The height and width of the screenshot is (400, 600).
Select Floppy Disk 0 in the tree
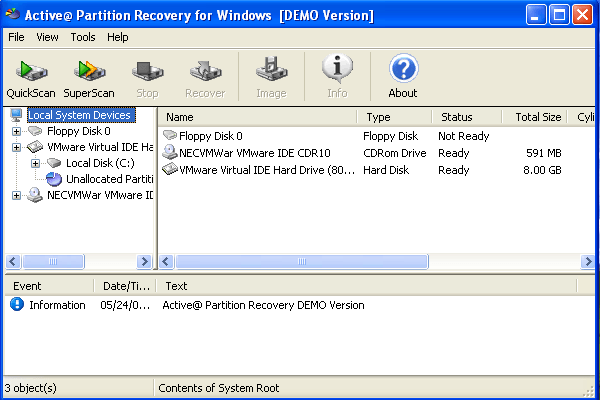pos(79,131)
